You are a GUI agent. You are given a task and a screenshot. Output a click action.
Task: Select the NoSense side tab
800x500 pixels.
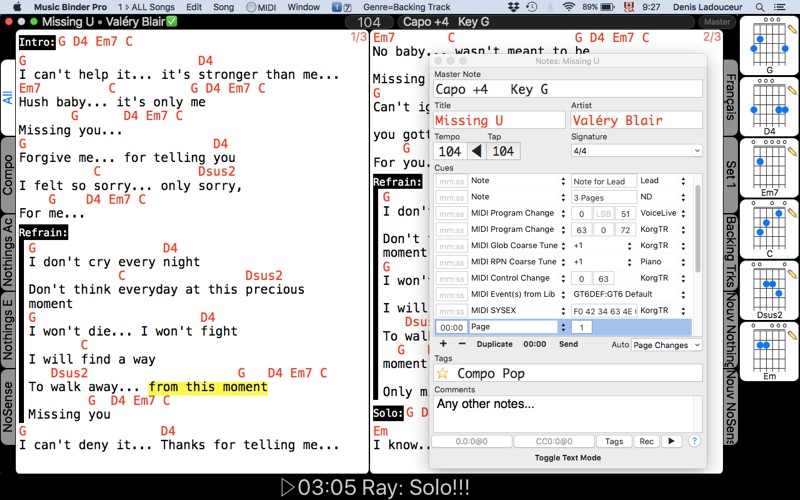tap(8, 407)
